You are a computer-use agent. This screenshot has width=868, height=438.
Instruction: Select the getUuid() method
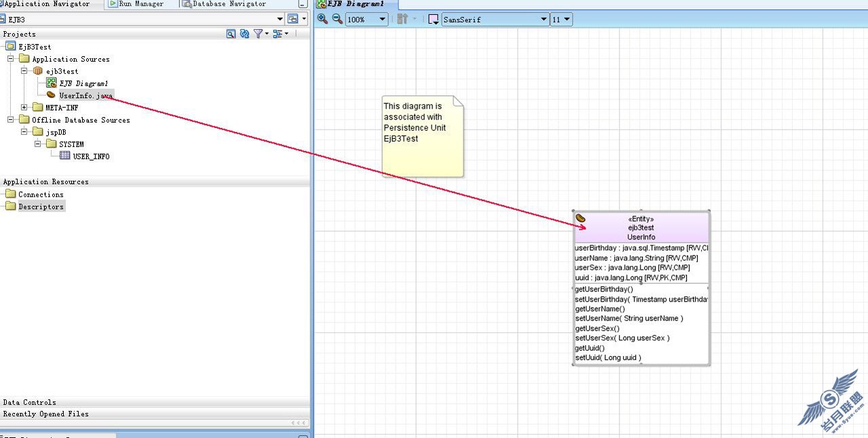(590, 348)
